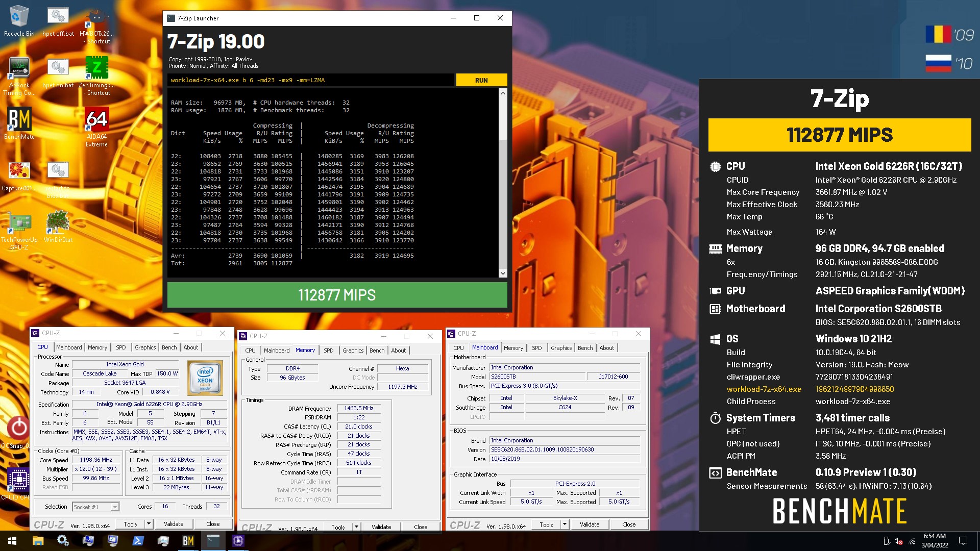The image size is (980, 551).
Task: Select the hpet on.bat desktop file
Action: tap(58, 72)
